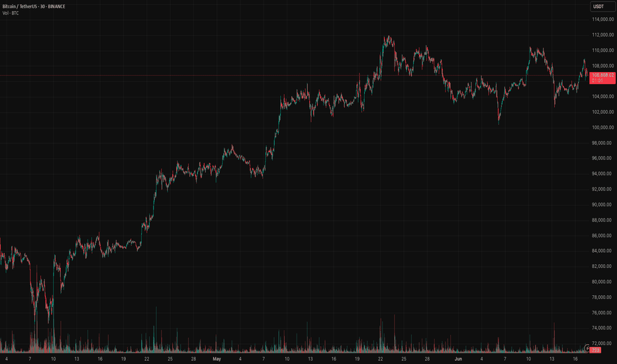Viewport: 617px width, 364px height.
Task: Click the 102,000.00 price scale label
Action: (602, 112)
